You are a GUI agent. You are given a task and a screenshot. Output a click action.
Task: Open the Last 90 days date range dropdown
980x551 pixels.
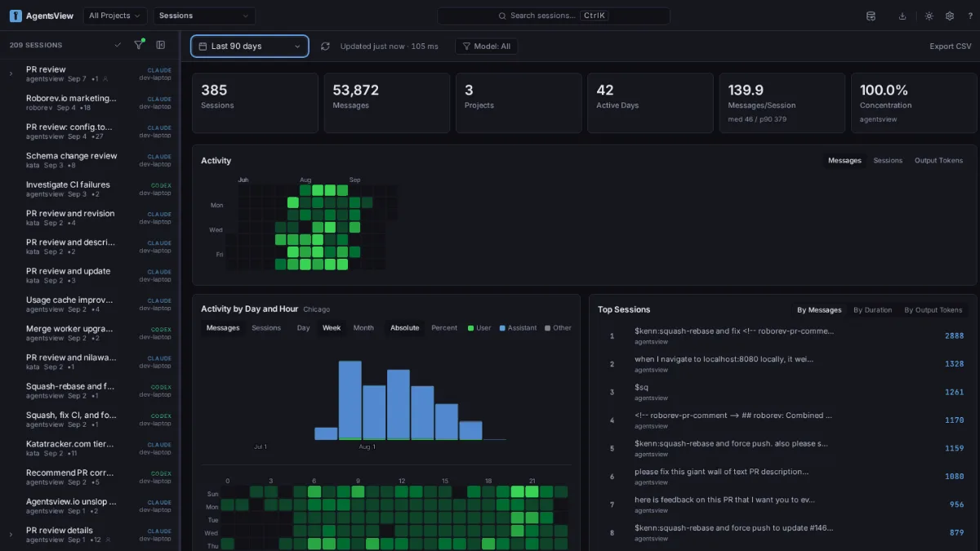point(250,47)
